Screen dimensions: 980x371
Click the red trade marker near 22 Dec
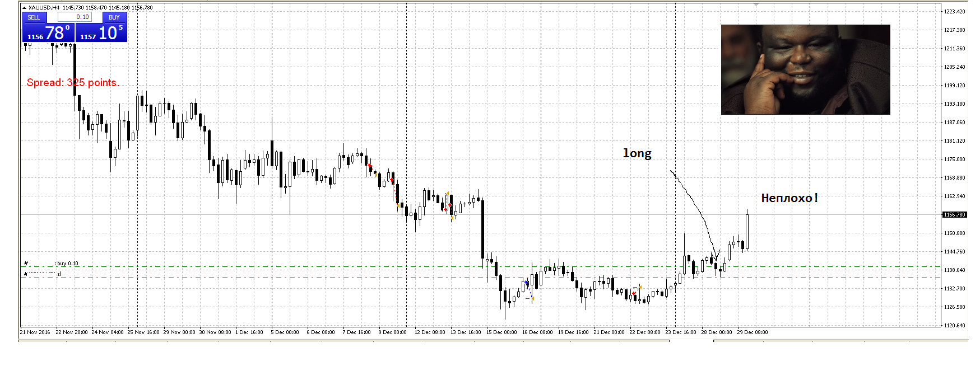tap(634, 293)
